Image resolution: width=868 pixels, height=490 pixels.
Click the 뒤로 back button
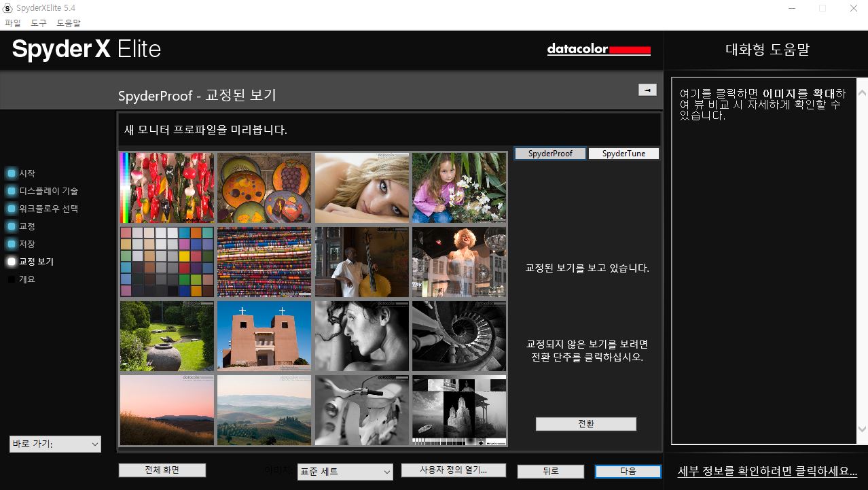[x=551, y=472]
